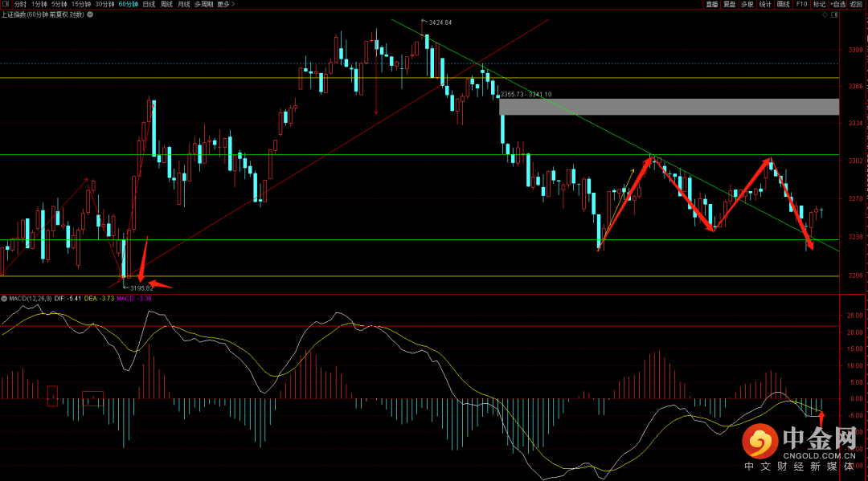This screenshot has height=481, width=868.
Task: Click the 3355.73 - 3341.10 gap label
Action: [x=526, y=95]
